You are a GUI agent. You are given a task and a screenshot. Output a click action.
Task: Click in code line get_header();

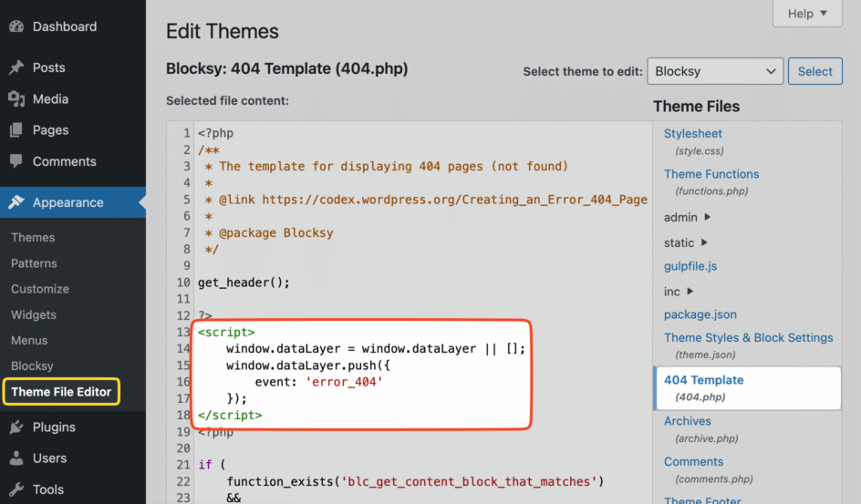[x=244, y=283]
